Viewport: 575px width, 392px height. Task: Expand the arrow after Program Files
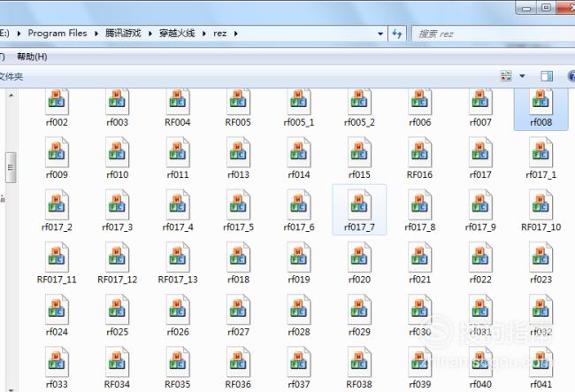click(96, 34)
